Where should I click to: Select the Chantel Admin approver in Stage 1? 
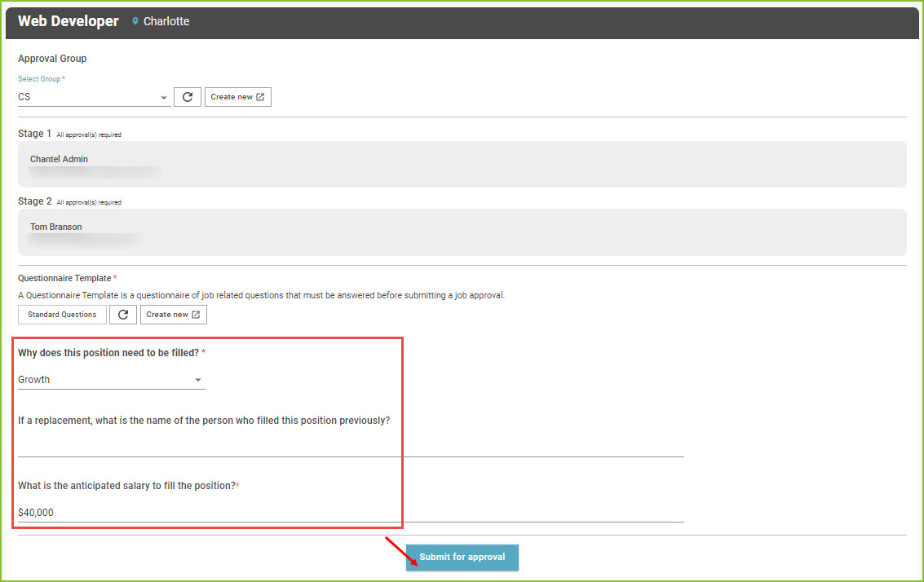[59, 159]
